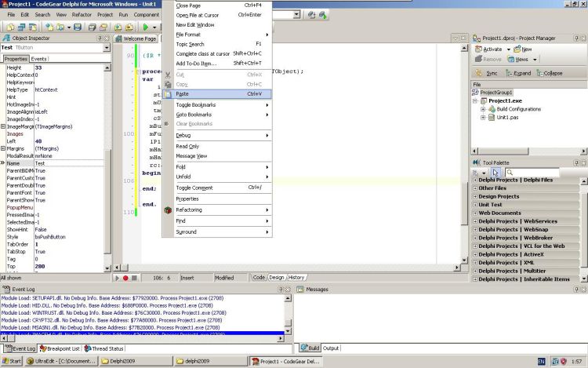
Task: Open the Thread Status tab
Action: [104, 348]
